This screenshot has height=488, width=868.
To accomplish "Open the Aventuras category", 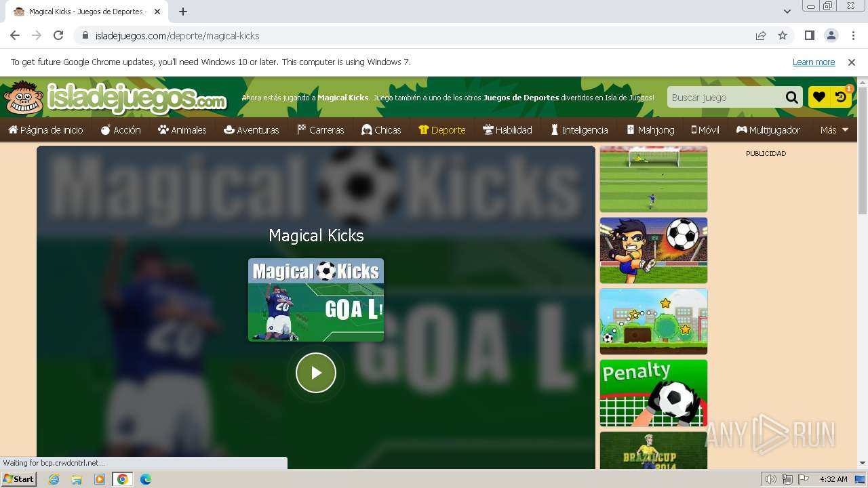I will [251, 129].
